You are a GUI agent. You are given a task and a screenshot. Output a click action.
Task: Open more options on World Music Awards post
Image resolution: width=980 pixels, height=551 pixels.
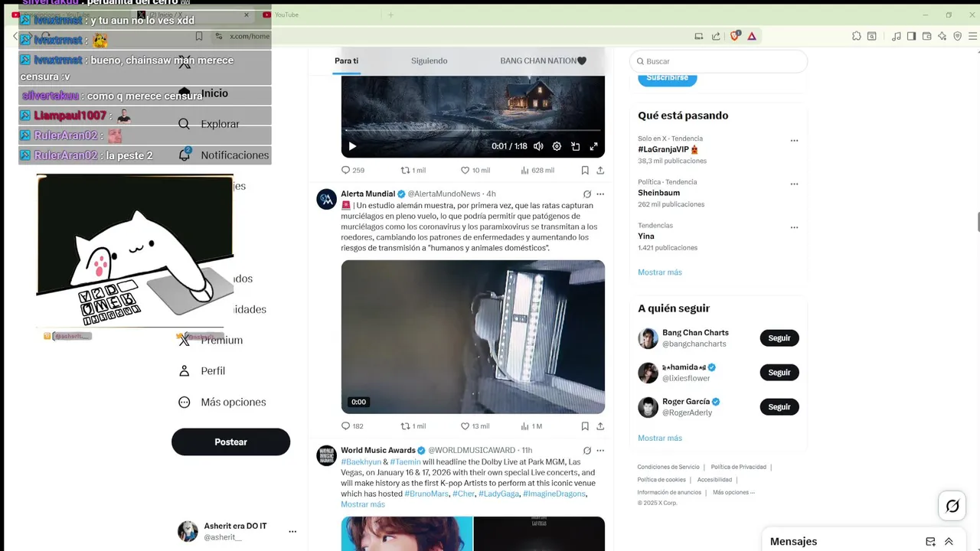tap(600, 451)
